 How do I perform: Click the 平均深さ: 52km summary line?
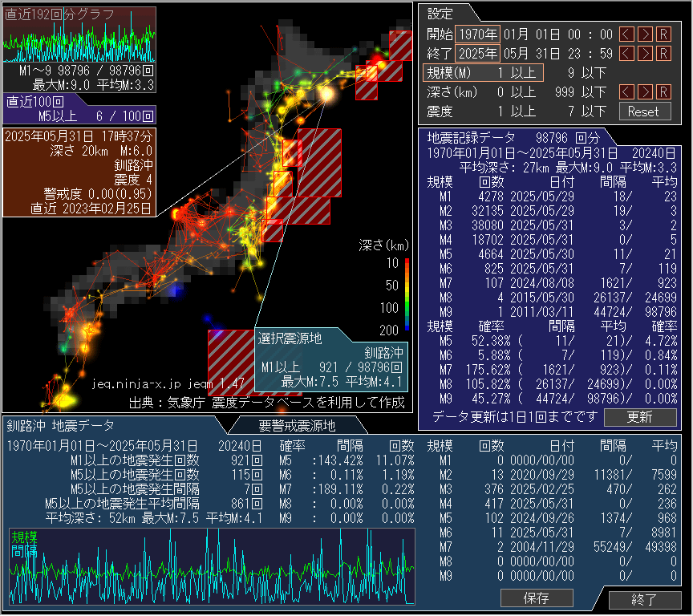[153, 518]
